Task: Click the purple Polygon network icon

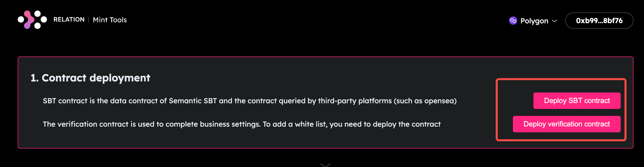Action: [513, 21]
